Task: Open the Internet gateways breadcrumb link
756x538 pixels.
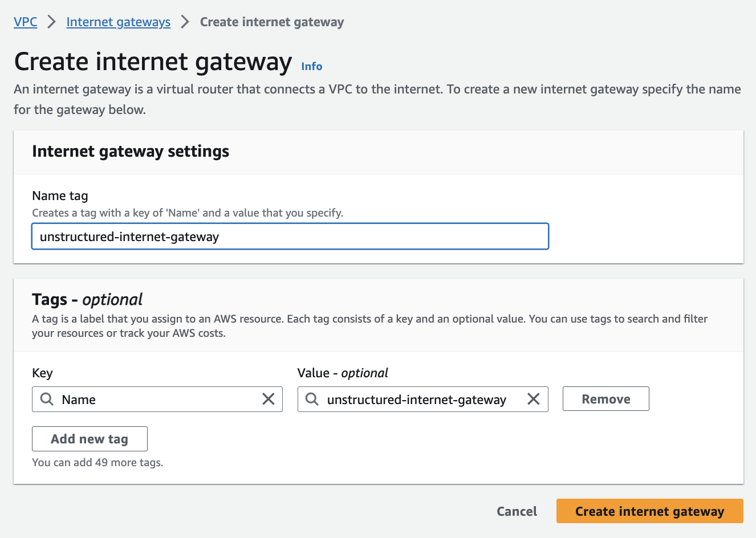Action: [118, 22]
